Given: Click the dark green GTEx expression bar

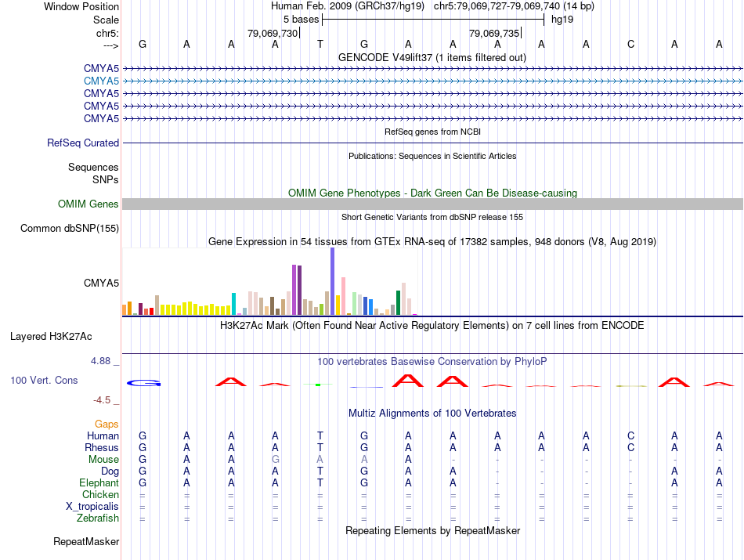Looking at the screenshot, I should [x=398, y=303].
